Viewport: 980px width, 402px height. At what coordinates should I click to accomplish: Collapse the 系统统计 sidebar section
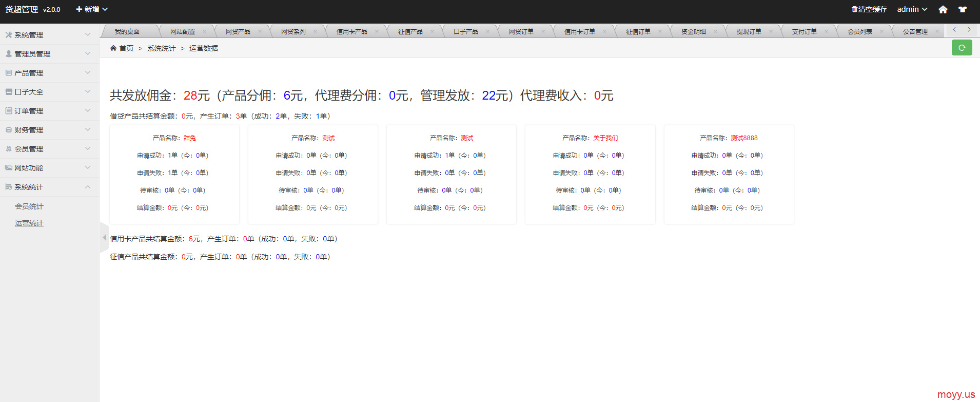click(x=49, y=187)
